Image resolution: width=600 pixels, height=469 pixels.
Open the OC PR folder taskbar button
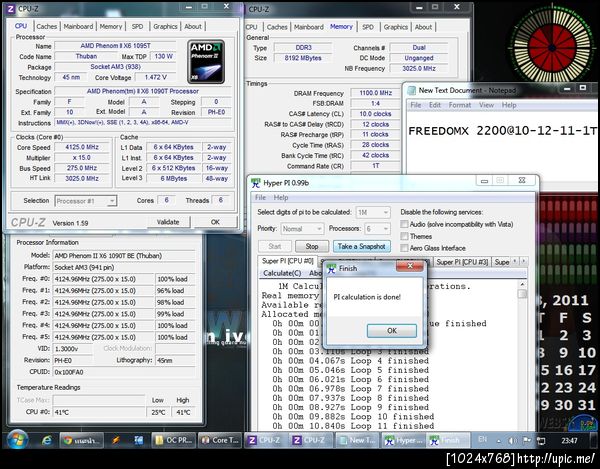[173, 440]
